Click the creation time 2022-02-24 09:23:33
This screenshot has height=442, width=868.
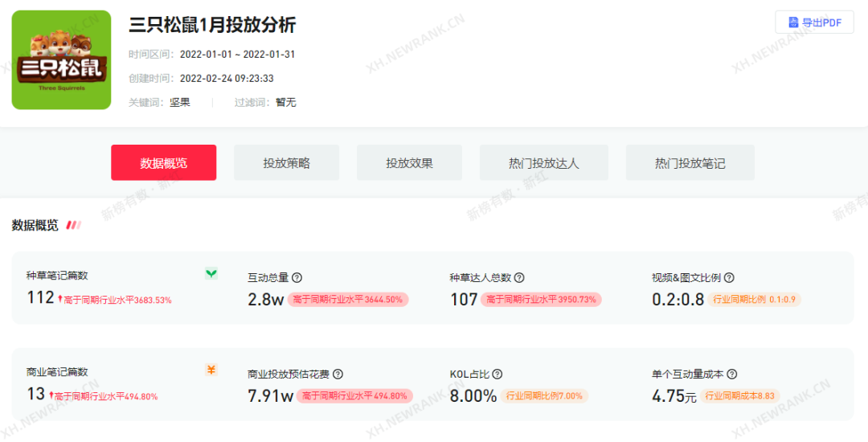click(227, 78)
